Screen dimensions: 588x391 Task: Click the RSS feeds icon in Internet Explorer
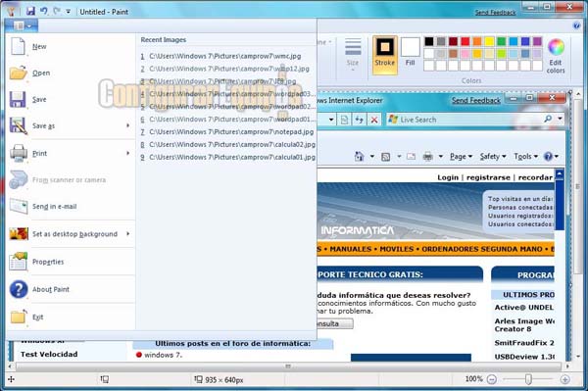(385, 157)
